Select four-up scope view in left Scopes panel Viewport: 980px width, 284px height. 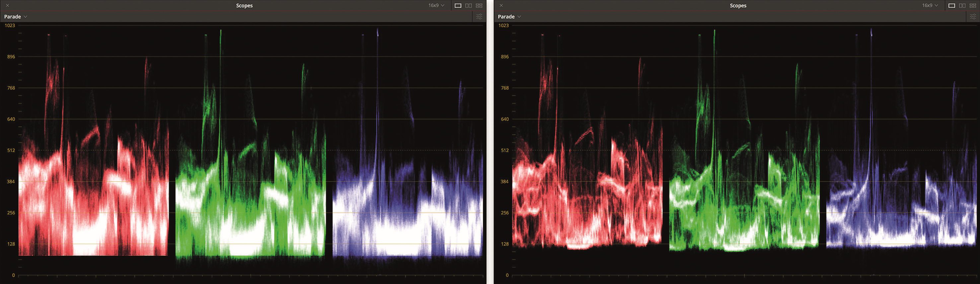[x=479, y=6]
